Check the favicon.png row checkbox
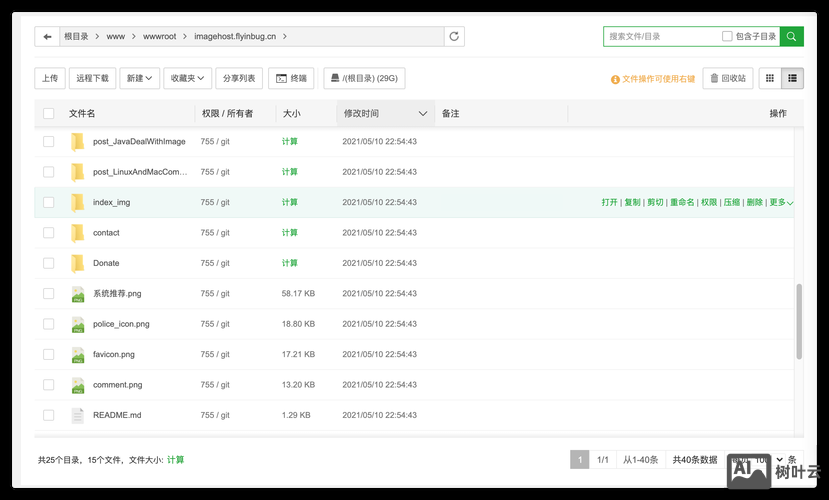 point(49,354)
